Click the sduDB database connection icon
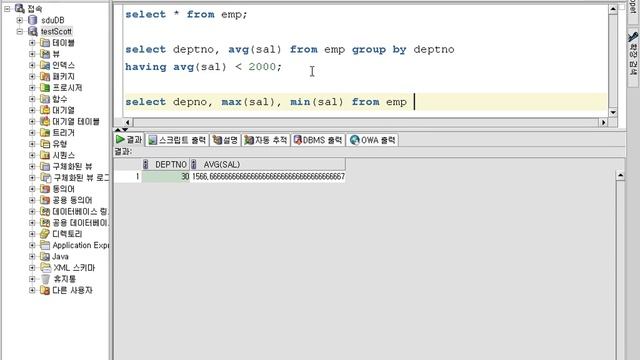The height and width of the screenshot is (360, 640). (33, 20)
